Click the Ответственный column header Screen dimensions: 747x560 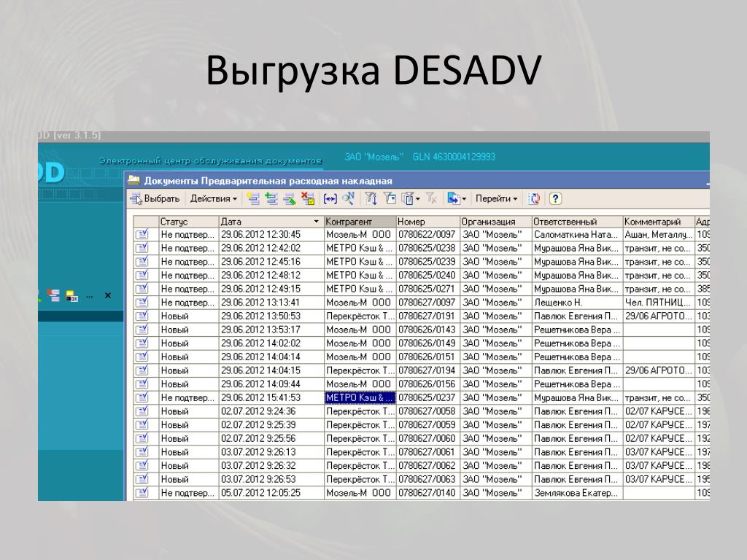[x=578, y=222]
